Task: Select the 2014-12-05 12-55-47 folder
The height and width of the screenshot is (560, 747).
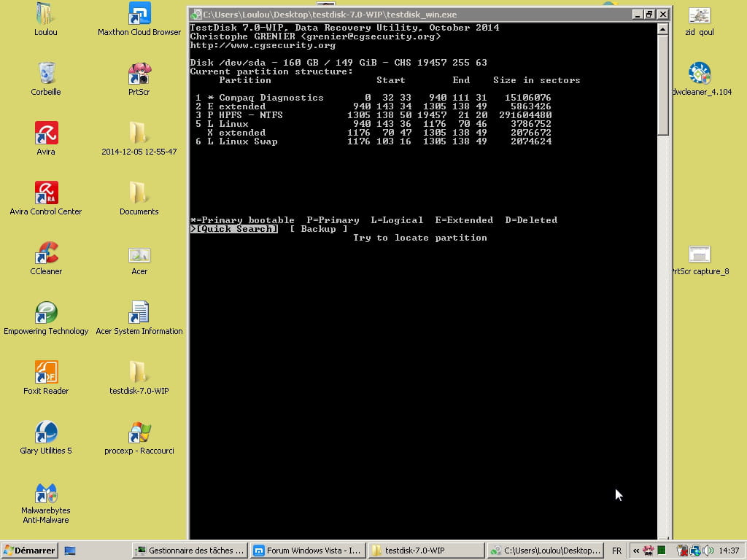Action: (x=139, y=139)
